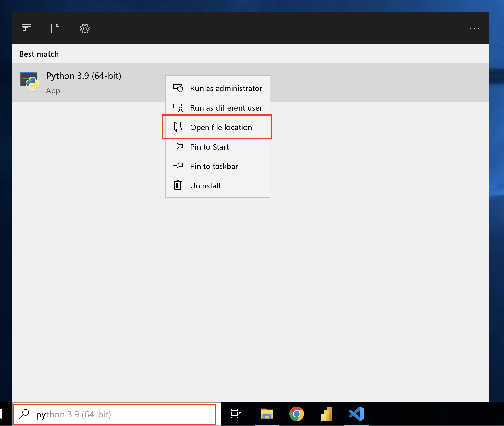Open Power BI from the taskbar
Viewport: 504px width, 426px height.
(326, 414)
